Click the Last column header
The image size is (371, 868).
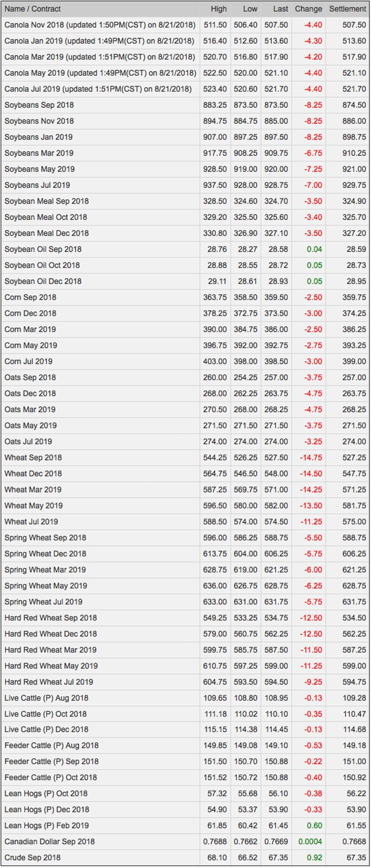281,9
